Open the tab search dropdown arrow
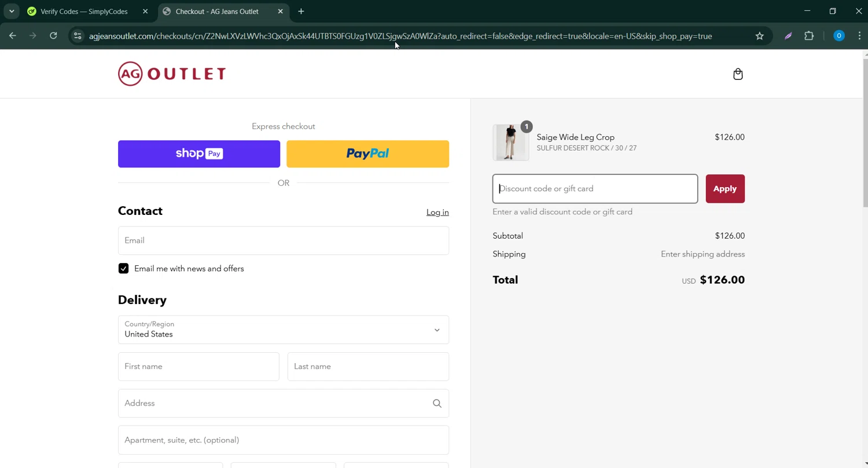This screenshot has height=468, width=868. 12,11
